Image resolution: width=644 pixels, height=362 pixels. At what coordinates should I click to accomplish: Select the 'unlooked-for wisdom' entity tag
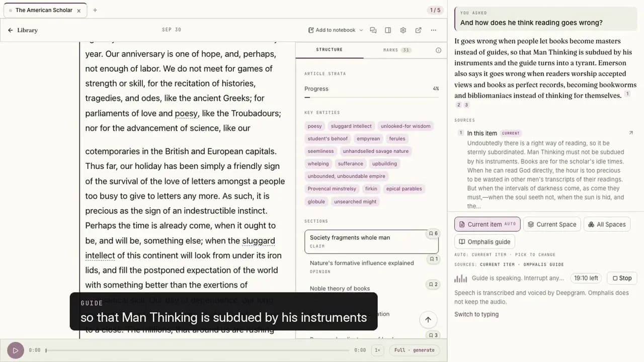[x=406, y=126]
